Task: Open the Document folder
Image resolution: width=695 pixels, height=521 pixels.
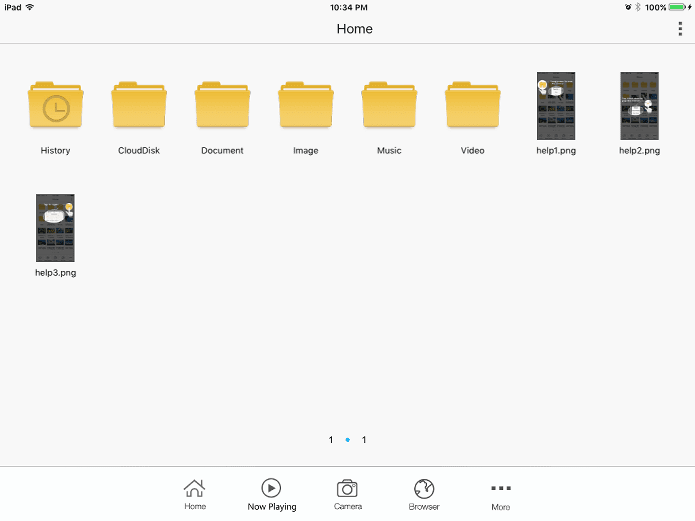Action: coord(223,105)
